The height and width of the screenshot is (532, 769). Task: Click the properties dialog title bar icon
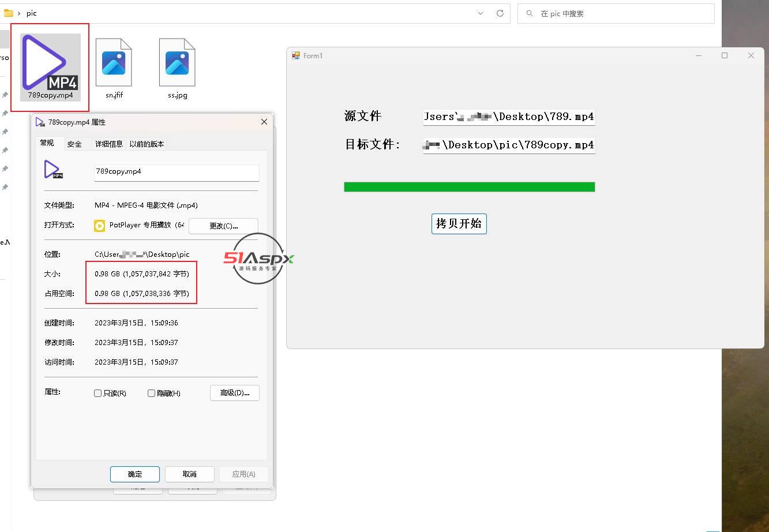coord(40,122)
